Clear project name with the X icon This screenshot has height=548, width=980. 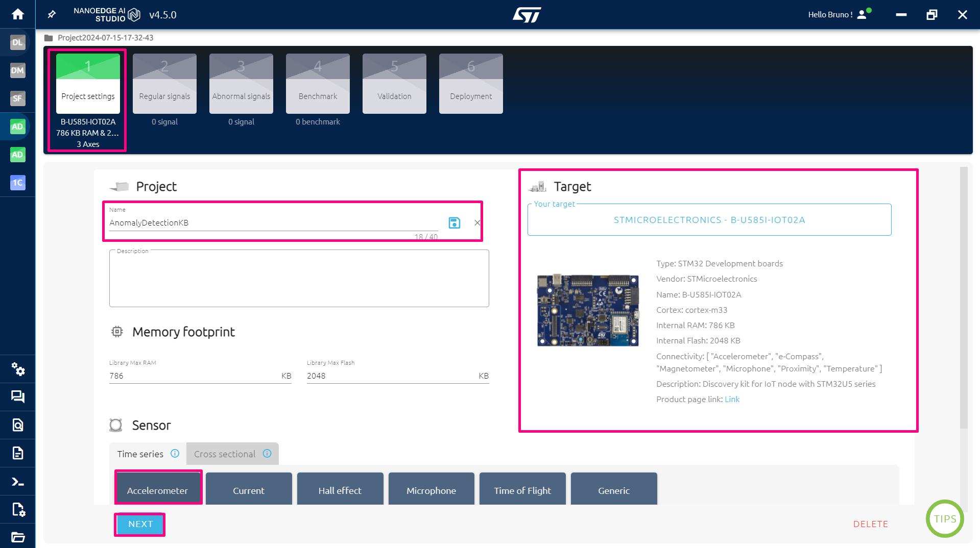477,222
